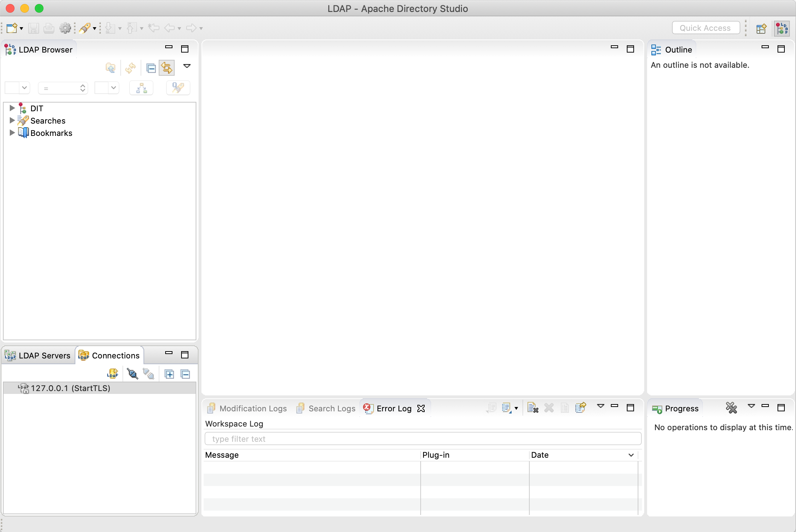The height and width of the screenshot is (532, 796).
Task: Select the 127.0.0.1 (StartTLS) connection
Action: click(70, 388)
